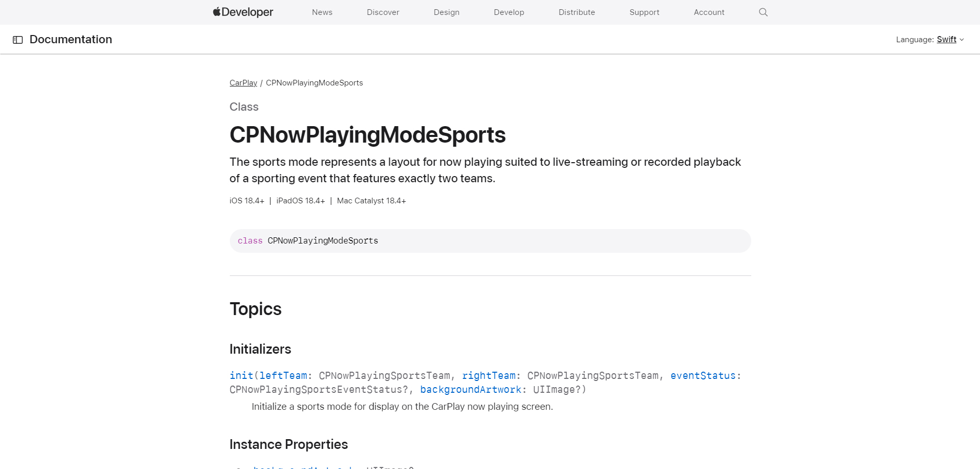Select the Develop menu item
980x469 pixels.
click(509, 12)
